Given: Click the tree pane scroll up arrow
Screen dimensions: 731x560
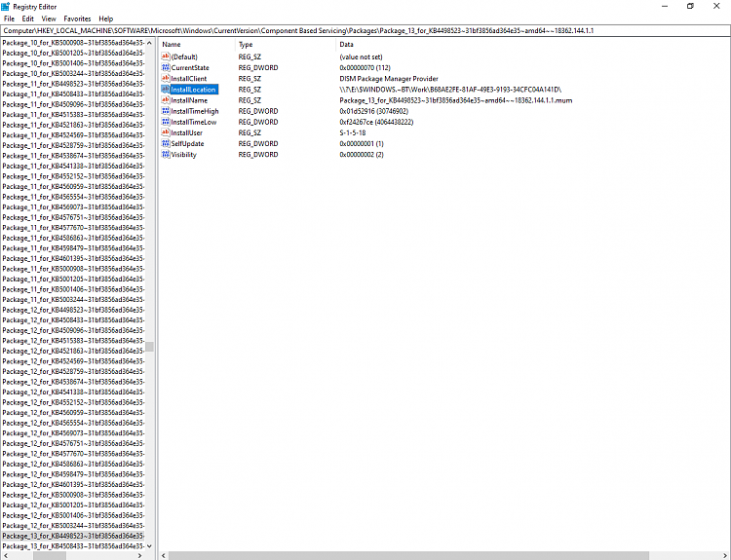Looking at the screenshot, I should (x=150, y=43).
